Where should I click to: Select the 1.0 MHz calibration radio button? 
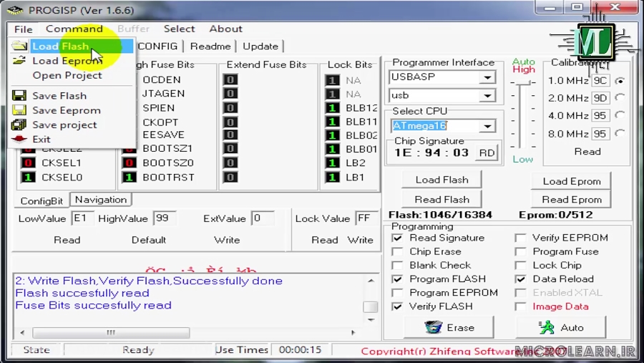pyautogui.click(x=620, y=81)
